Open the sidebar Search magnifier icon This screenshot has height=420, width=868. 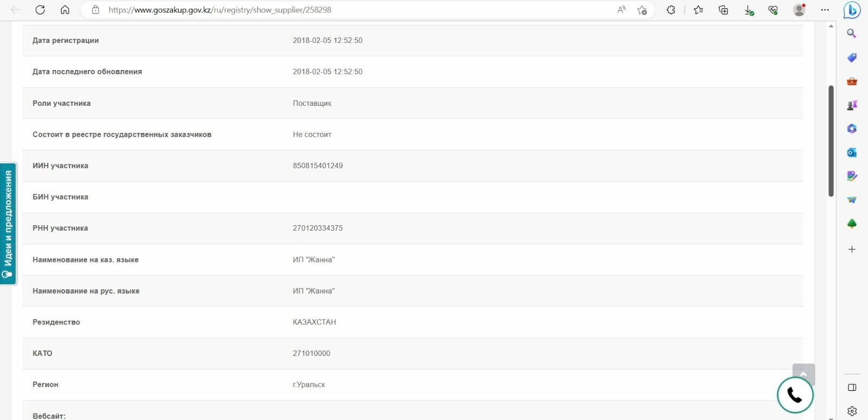[x=852, y=34]
